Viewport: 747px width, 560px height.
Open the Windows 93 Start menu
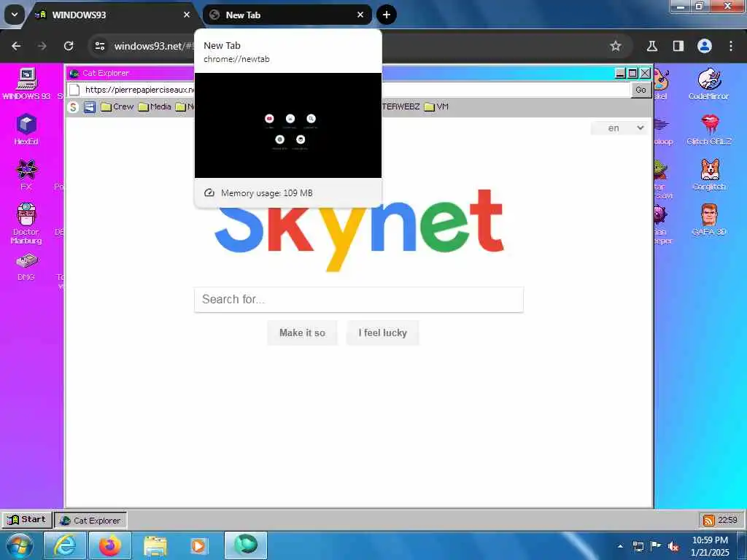(27, 519)
